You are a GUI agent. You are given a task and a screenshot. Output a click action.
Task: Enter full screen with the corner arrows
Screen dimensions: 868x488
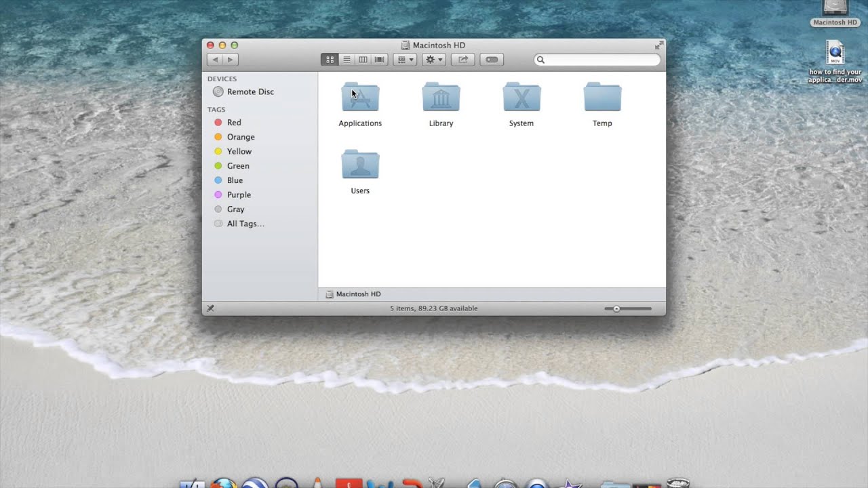(x=658, y=45)
